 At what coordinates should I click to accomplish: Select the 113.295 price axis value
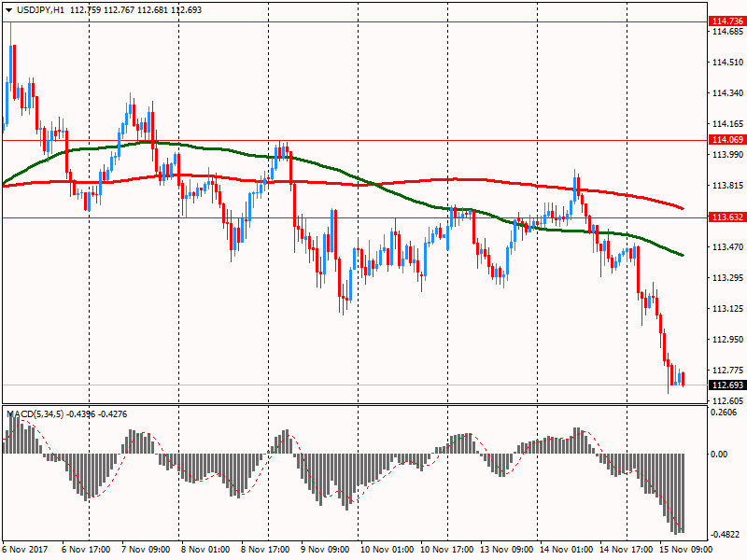coord(727,278)
